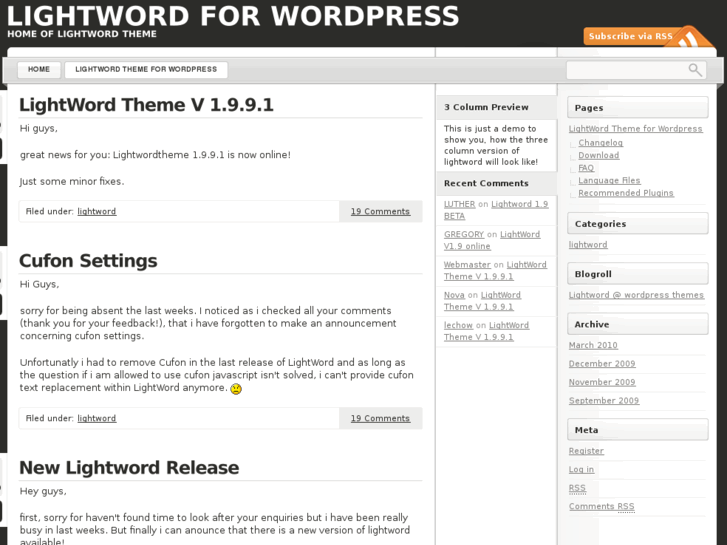The width and height of the screenshot is (727, 545).
Task: Click the search magnifier icon
Action: (695, 70)
